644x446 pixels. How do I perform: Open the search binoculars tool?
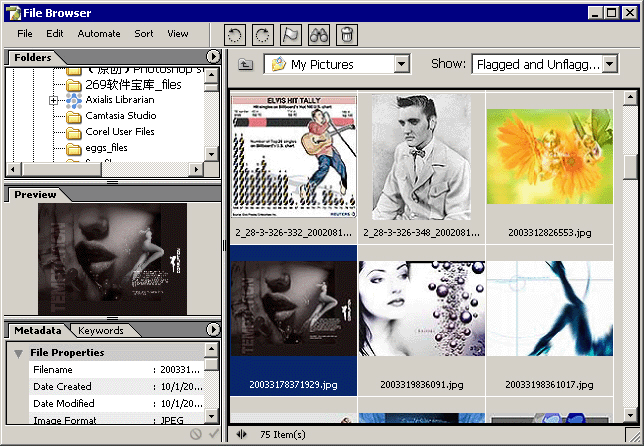(319, 35)
